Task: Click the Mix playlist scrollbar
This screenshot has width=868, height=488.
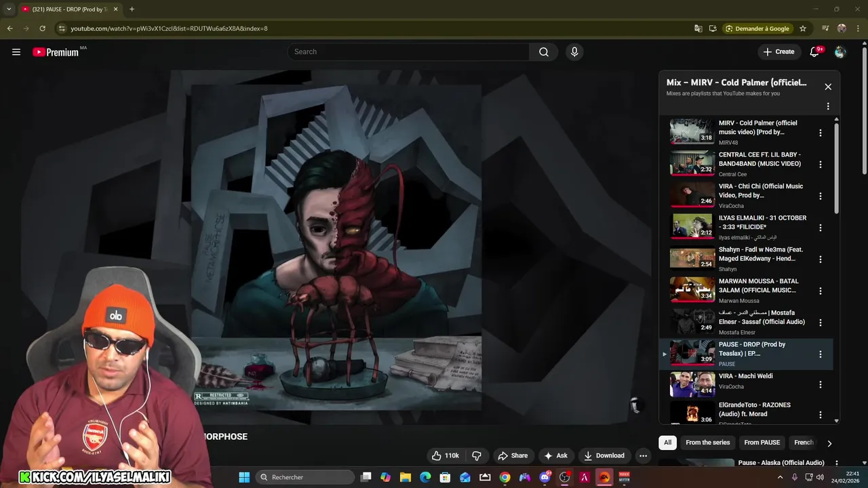Action: click(836, 169)
